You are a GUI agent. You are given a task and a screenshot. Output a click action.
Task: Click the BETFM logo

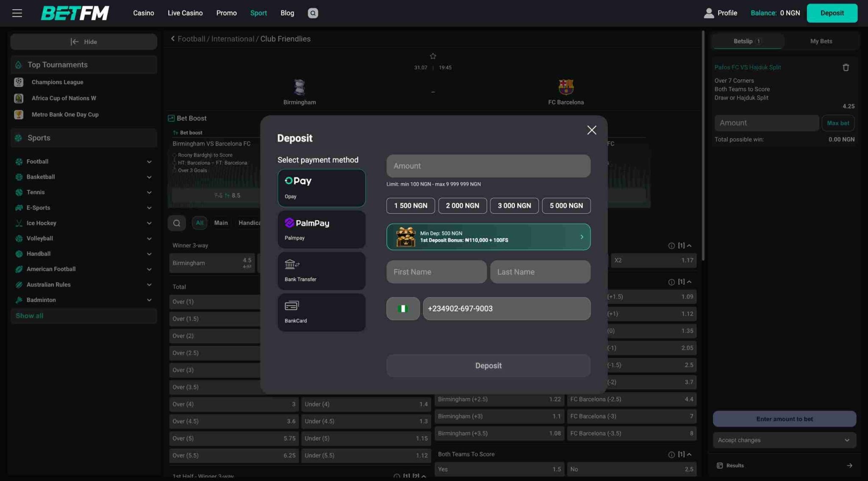75,13
